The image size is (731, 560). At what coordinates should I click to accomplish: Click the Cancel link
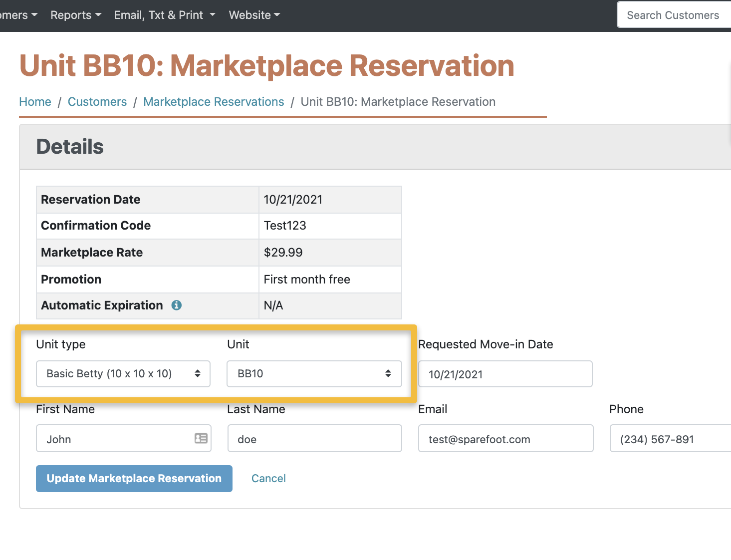point(268,479)
